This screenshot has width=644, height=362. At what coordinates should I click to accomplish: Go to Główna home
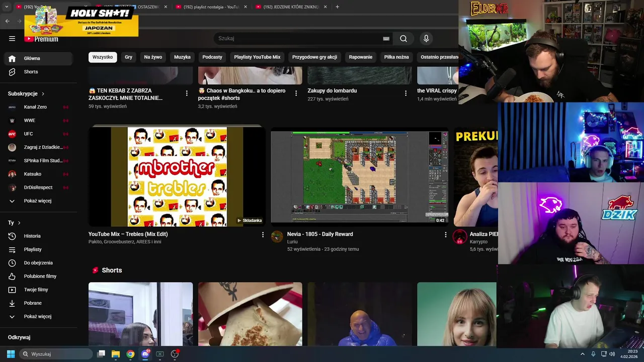(x=38, y=58)
